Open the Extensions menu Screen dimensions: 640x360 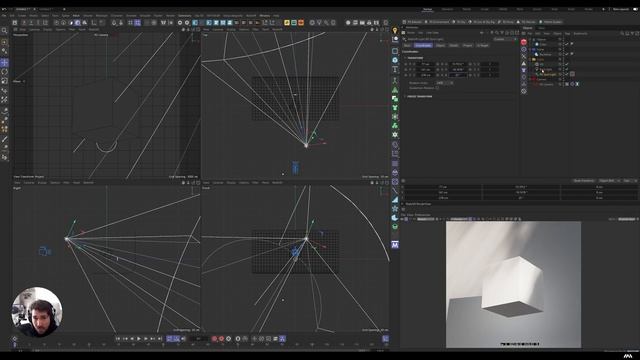click(184, 16)
